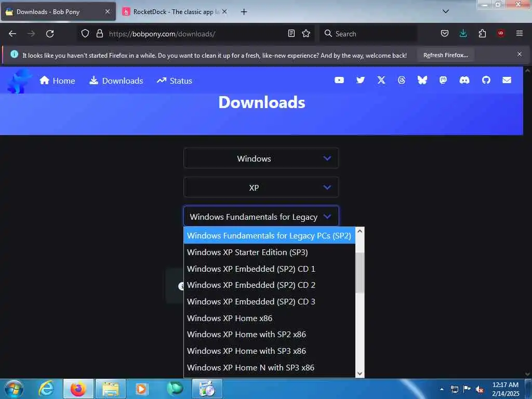Pick Windows XP Home with SP2 x86
Viewport: 532px width, 399px height.
(269, 334)
